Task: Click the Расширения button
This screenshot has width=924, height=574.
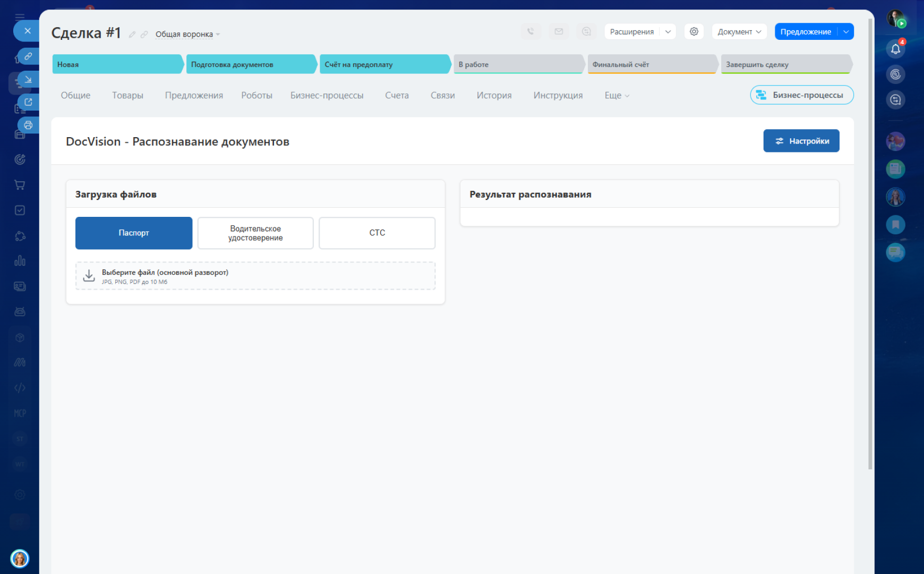Action: [x=632, y=31]
